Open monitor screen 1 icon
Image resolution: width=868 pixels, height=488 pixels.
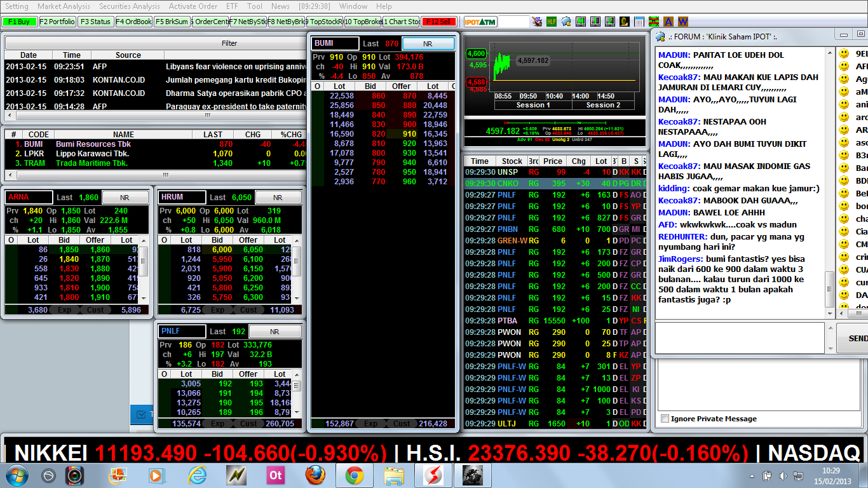[x=595, y=21]
